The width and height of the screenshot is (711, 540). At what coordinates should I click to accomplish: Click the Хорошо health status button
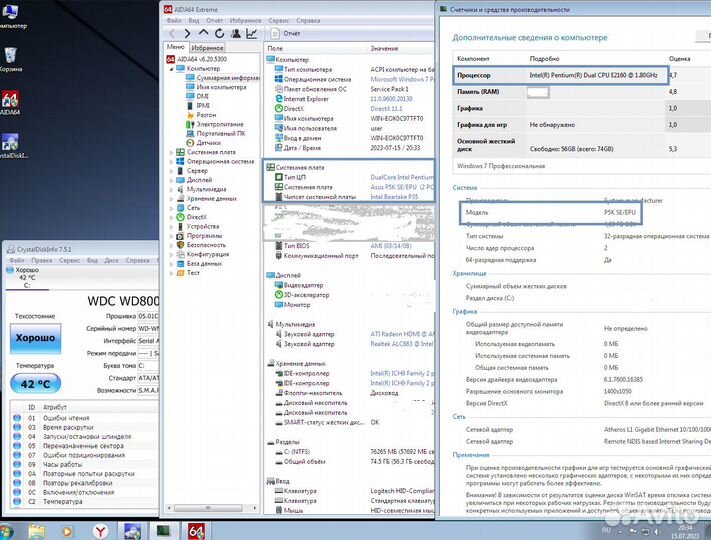point(36,340)
